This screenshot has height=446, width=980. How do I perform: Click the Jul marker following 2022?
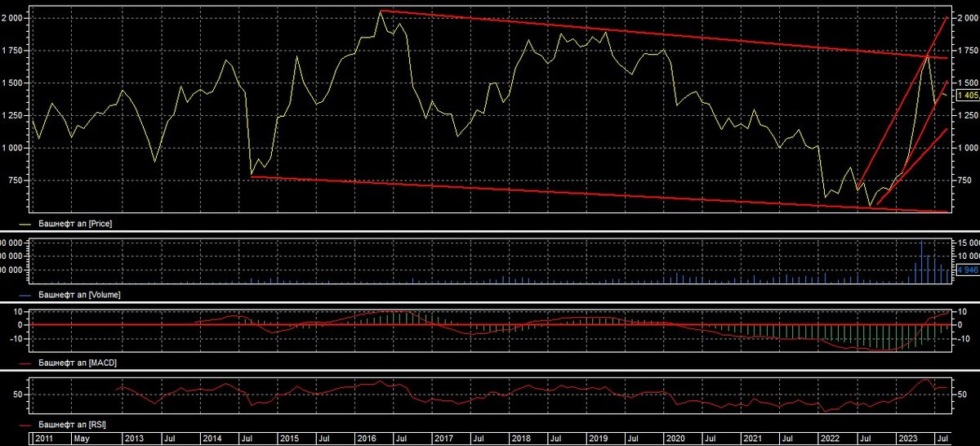[867, 439]
